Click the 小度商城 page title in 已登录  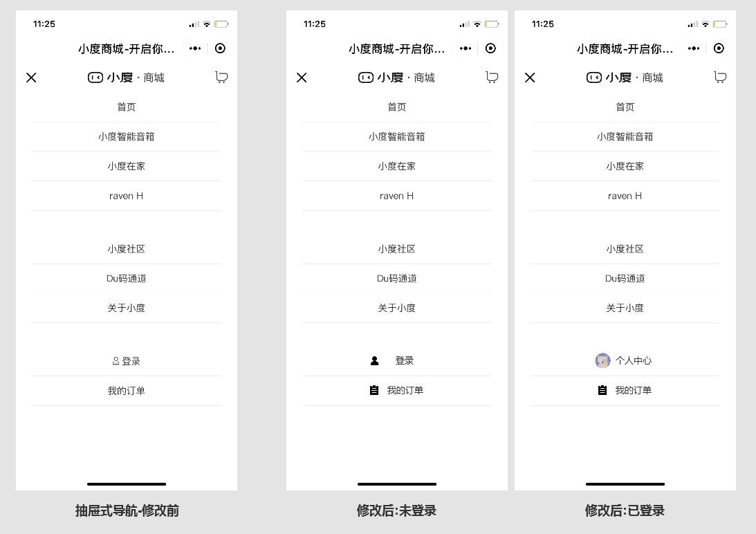pos(625,48)
